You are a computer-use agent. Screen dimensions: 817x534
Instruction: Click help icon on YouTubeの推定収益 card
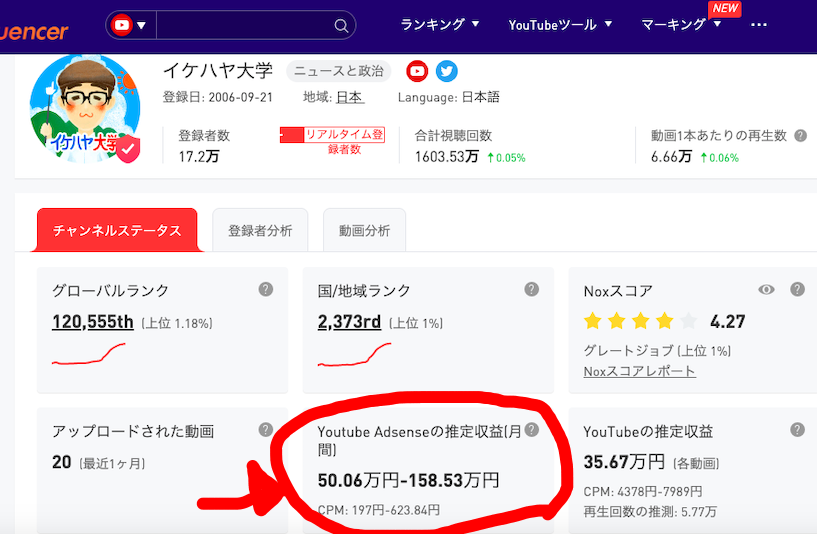(x=797, y=430)
